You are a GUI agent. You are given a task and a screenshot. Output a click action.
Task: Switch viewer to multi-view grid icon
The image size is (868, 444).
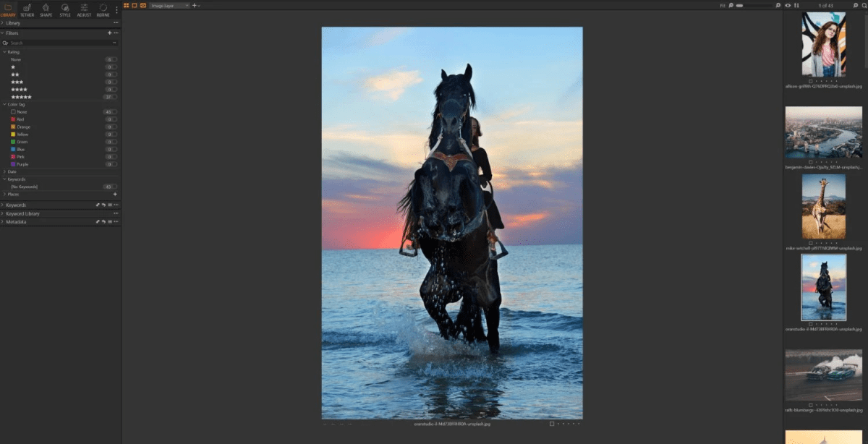pos(126,5)
